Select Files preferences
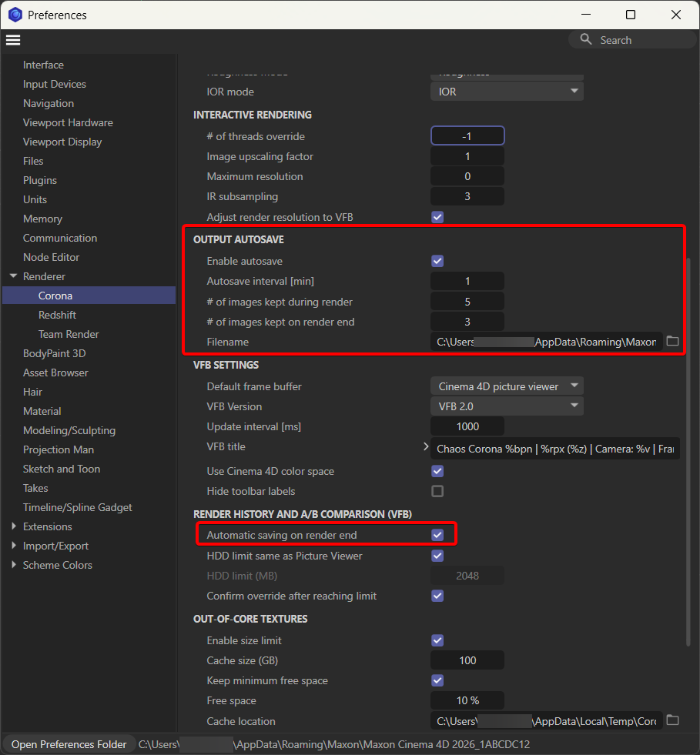The width and height of the screenshot is (700, 755). point(33,161)
